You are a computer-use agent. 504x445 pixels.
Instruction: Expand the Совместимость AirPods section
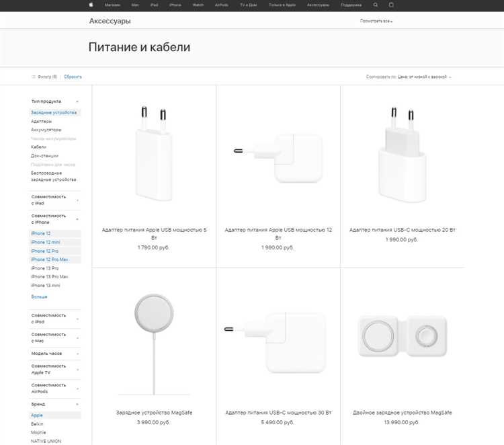click(x=54, y=388)
